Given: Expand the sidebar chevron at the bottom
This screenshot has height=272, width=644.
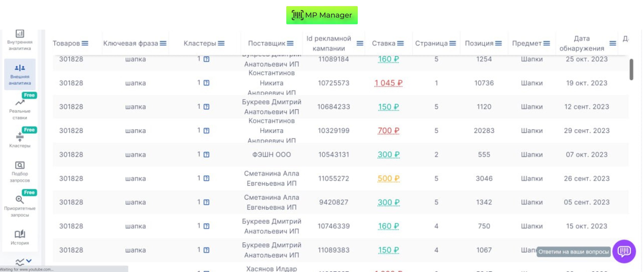Looking at the screenshot, I should (x=29, y=261).
